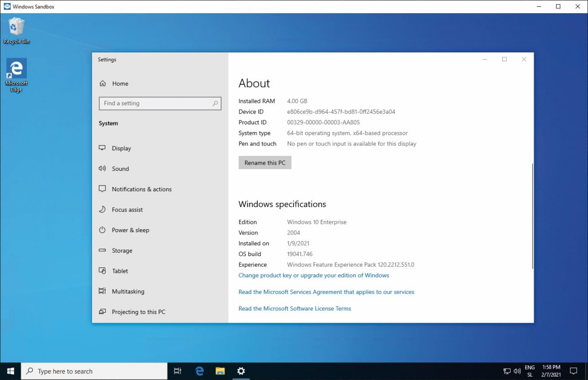
Task: Click the Home house icon in Settings
Action: click(103, 83)
